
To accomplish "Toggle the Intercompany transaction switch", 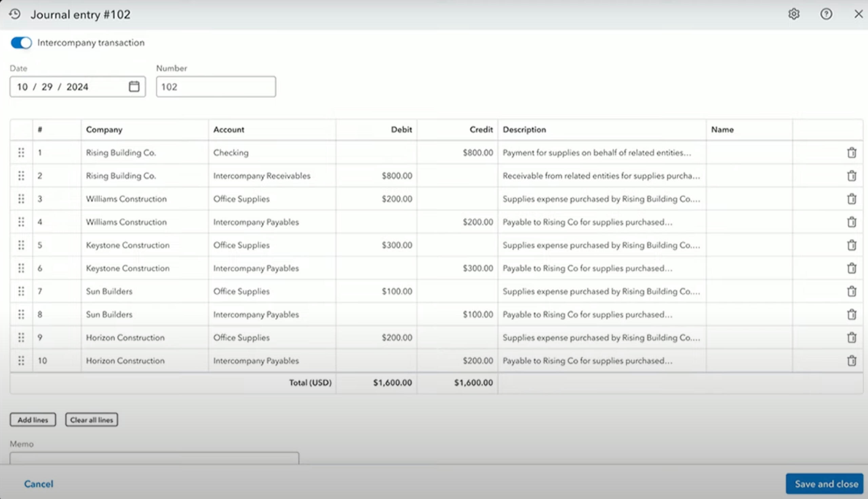I will [21, 43].
